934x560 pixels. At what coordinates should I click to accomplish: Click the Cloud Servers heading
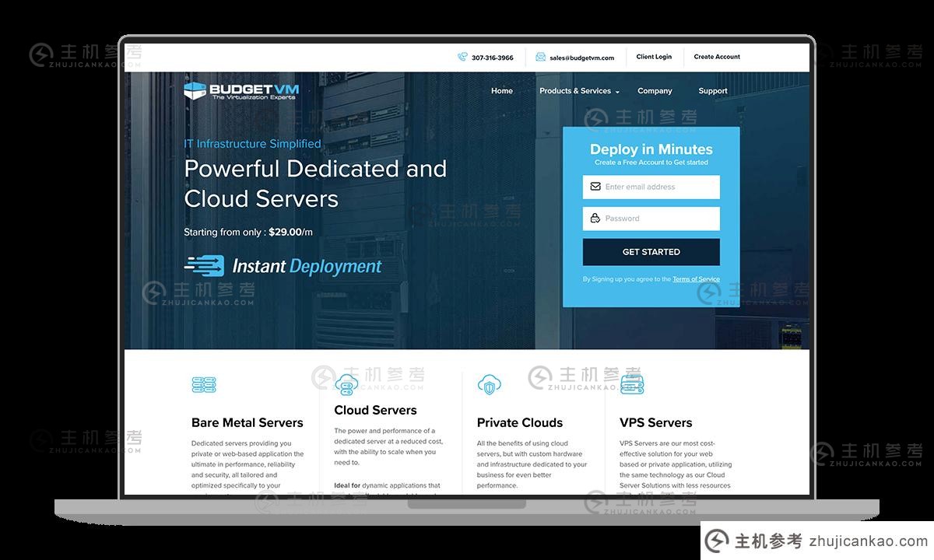[375, 411]
